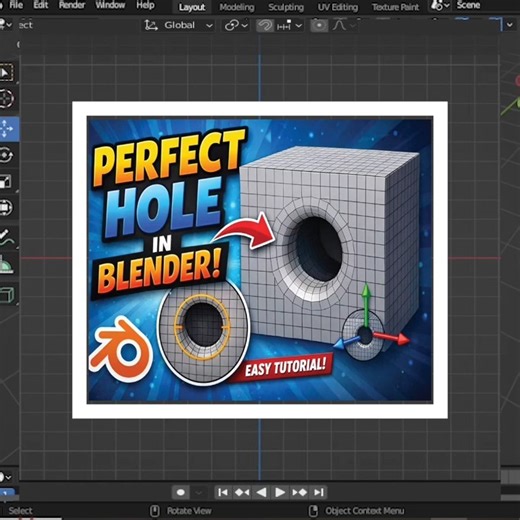Open auto keyframing options dropdown
Screen dimensions: 520x520
tap(199, 492)
